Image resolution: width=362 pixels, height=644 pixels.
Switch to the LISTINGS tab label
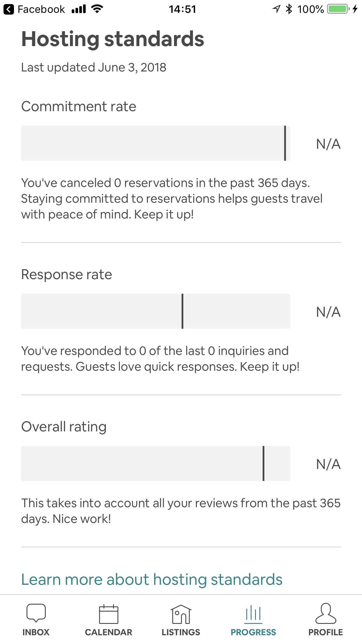[181, 632]
